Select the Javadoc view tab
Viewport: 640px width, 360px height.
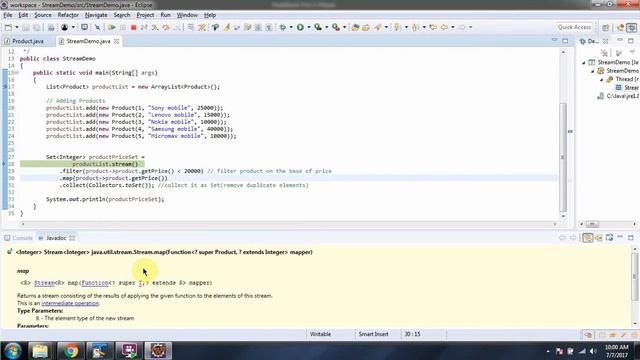point(56,238)
